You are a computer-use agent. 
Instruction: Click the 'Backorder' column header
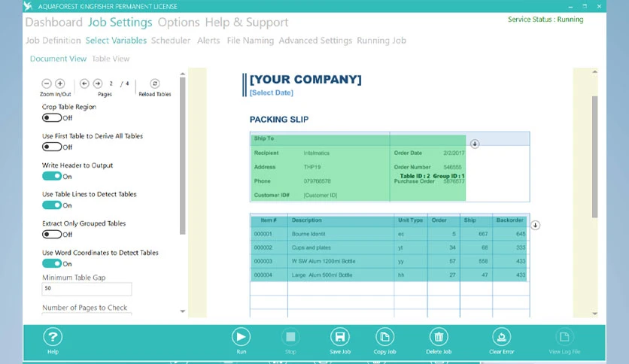(509, 220)
